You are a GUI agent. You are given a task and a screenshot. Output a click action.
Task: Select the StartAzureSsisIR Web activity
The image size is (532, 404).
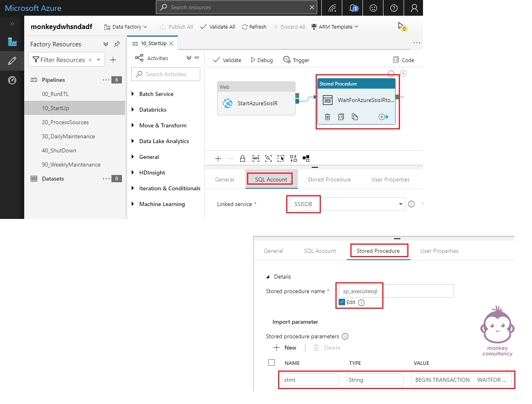[256, 98]
